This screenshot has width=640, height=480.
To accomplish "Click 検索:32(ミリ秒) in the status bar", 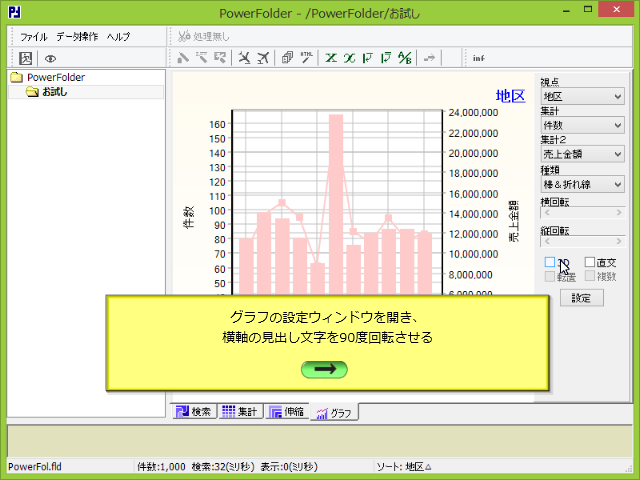I will [223, 467].
